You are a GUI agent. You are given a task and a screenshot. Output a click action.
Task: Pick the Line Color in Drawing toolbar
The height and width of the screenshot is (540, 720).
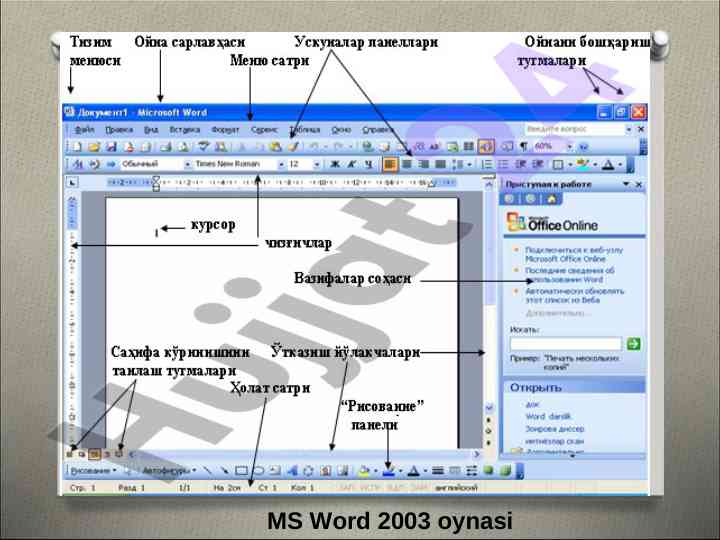coord(388,471)
